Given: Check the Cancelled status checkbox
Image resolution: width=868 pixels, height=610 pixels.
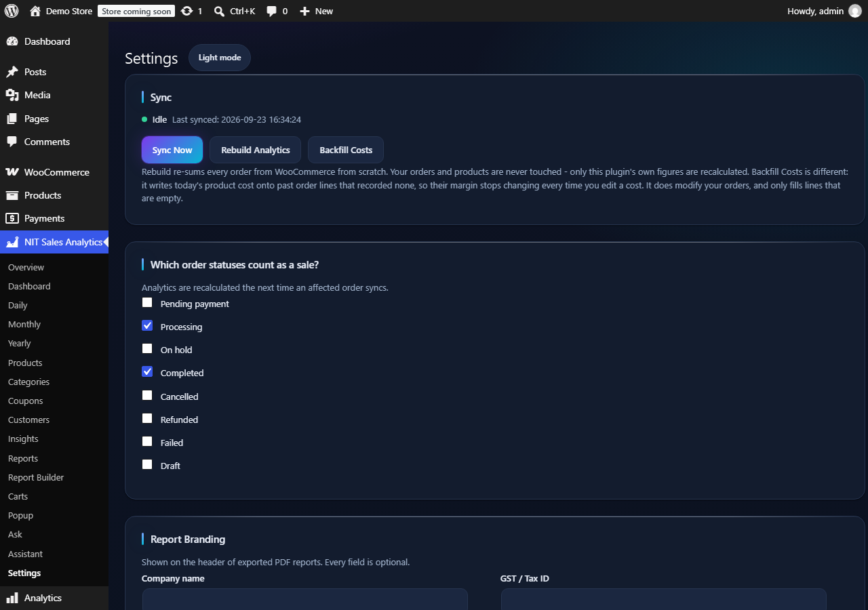Looking at the screenshot, I should pyautogui.click(x=147, y=396).
